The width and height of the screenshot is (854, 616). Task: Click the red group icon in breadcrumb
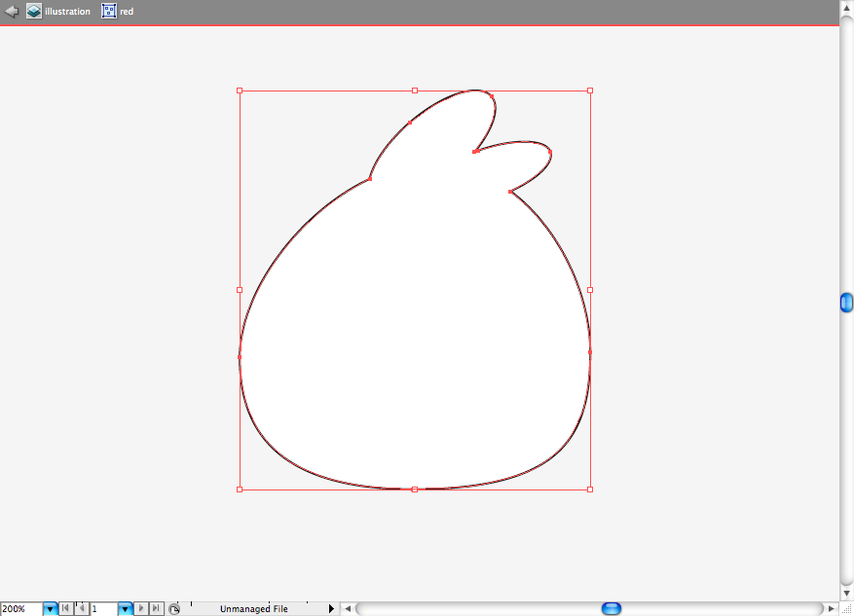(x=109, y=11)
